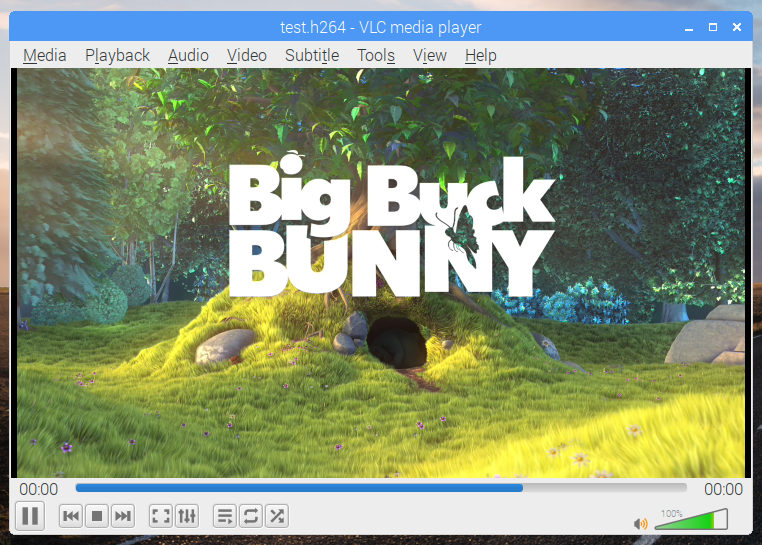Open the Subtitle menu
The width and height of the screenshot is (762, 545).
pos(312,55)
